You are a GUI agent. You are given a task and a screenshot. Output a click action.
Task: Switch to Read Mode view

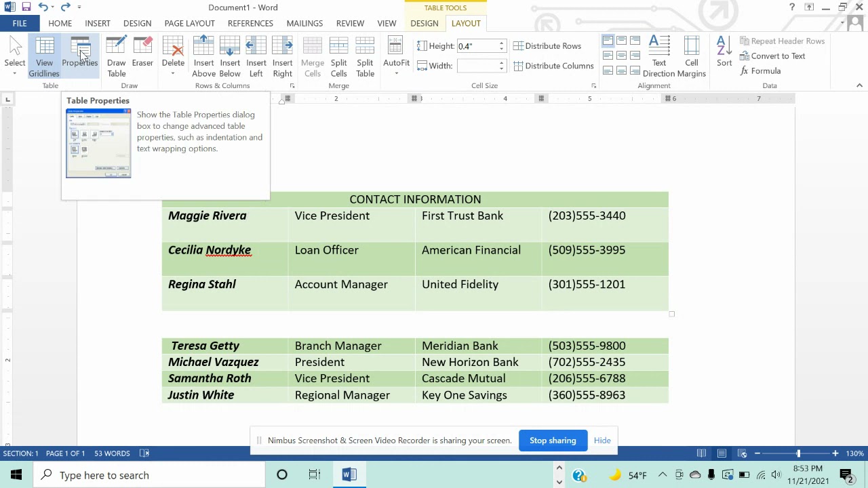701,453
